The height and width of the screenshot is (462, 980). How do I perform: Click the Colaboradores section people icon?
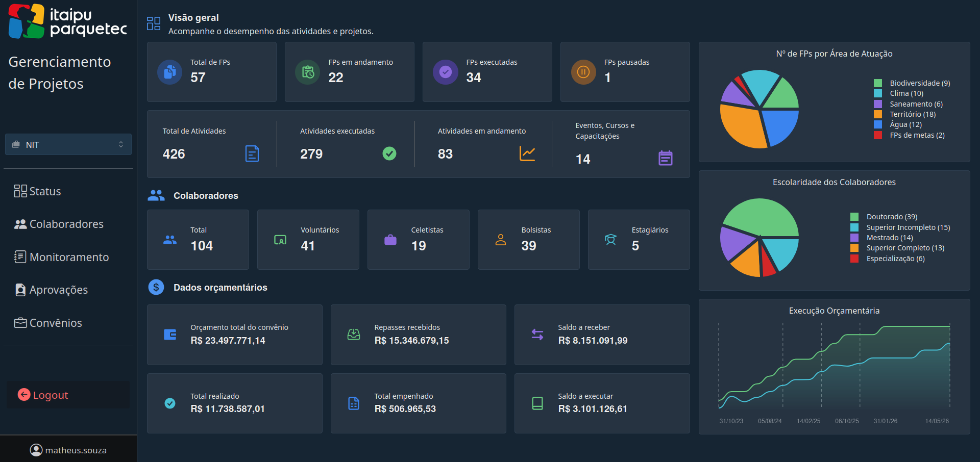coord(156,195)
